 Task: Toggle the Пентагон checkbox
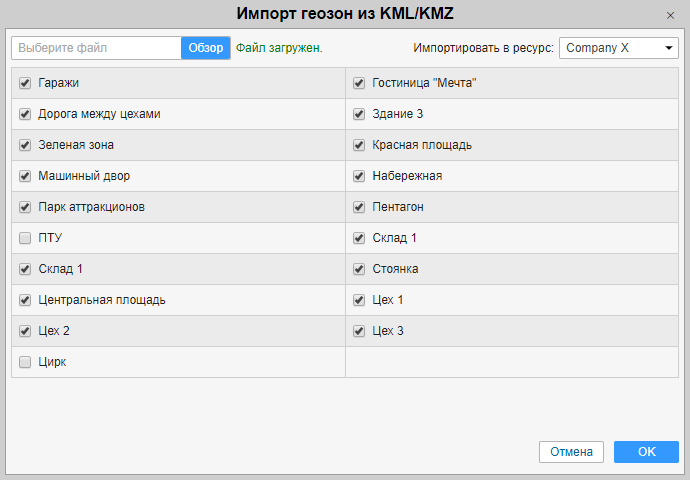359,207
